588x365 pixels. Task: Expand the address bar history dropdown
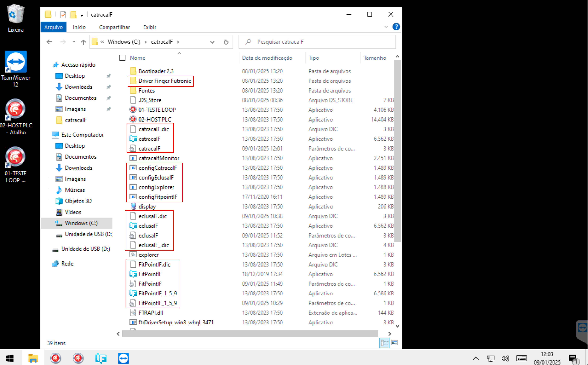pos(212,42)
